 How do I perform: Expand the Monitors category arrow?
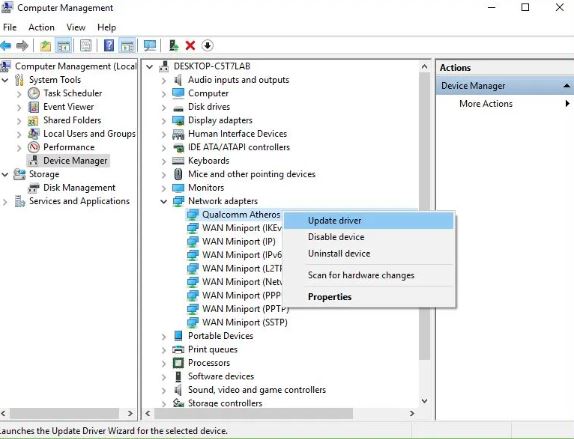pyautogui.click(x=164, y=188)
